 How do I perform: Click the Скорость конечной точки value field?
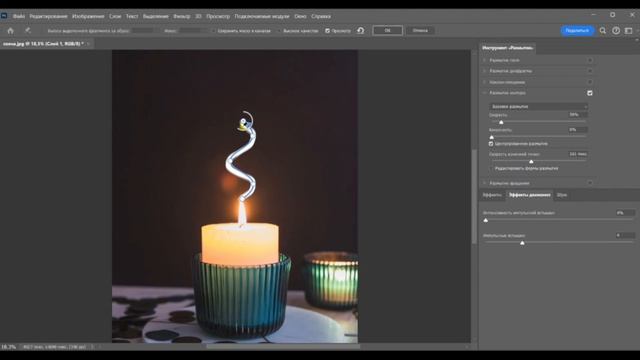coord(578,154)
